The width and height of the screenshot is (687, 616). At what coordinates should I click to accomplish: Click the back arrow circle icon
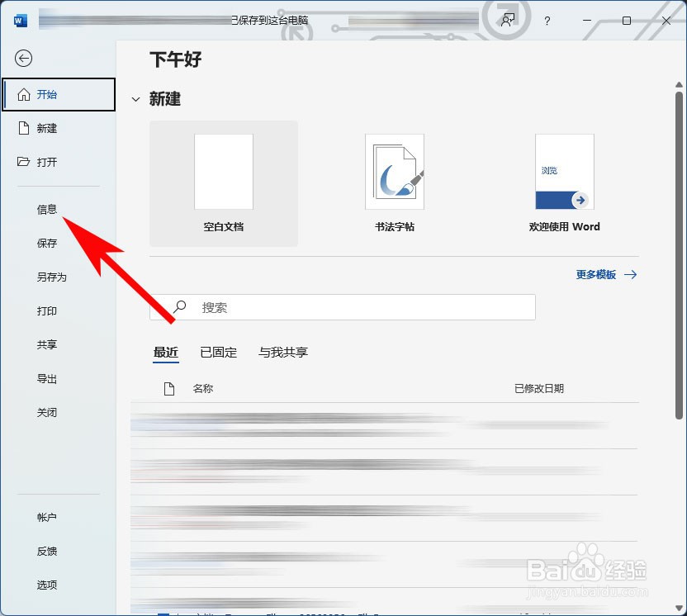click(23, 59)
